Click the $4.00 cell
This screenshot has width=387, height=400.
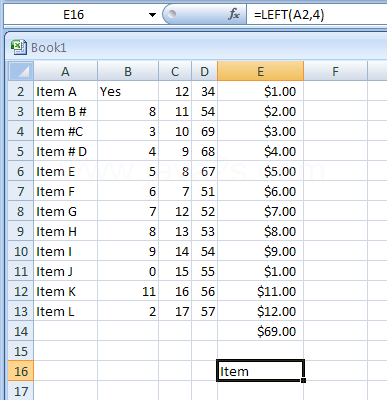[x=261, y=151]
